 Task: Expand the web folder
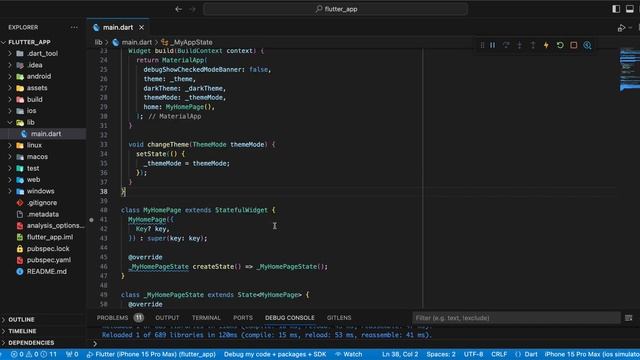click(x=34, y=180)
